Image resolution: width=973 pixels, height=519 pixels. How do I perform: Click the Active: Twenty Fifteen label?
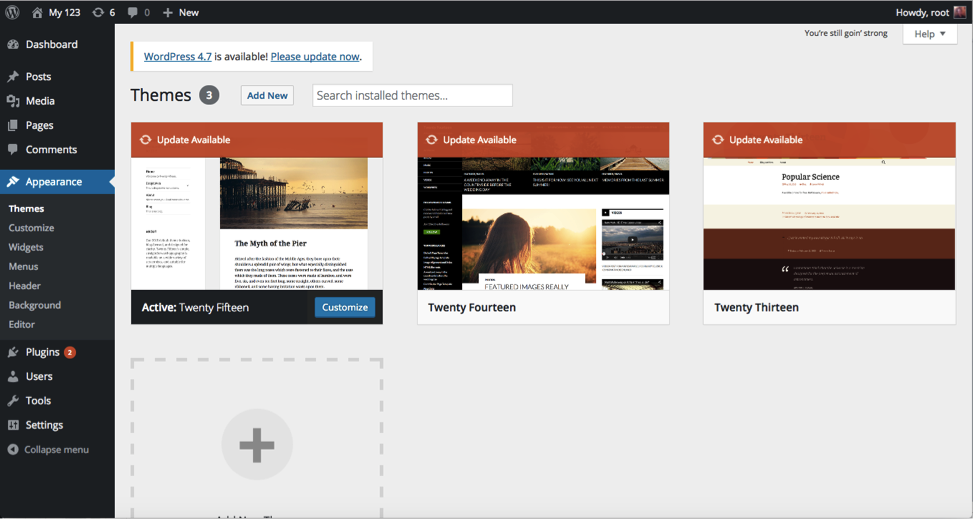point(195,307)
